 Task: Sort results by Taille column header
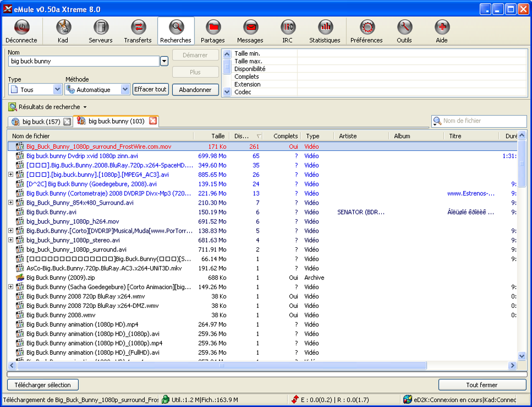(x=211, y=136)
